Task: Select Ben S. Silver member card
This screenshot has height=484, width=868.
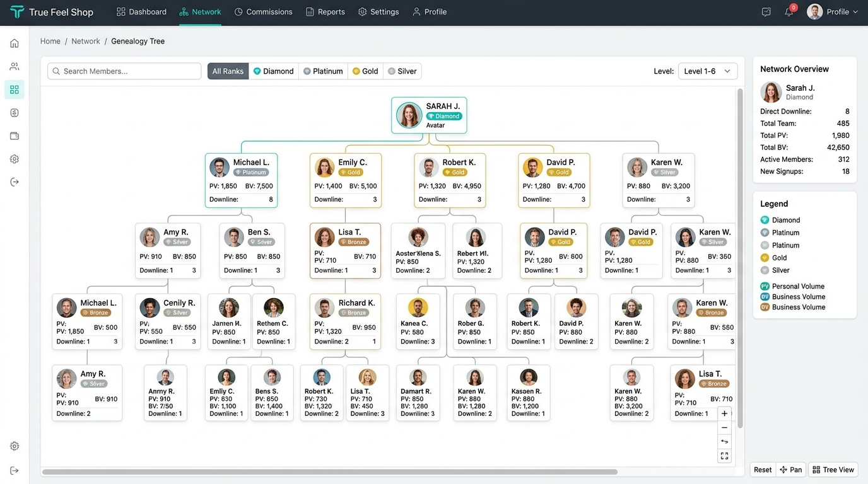Action: point(252,250)
